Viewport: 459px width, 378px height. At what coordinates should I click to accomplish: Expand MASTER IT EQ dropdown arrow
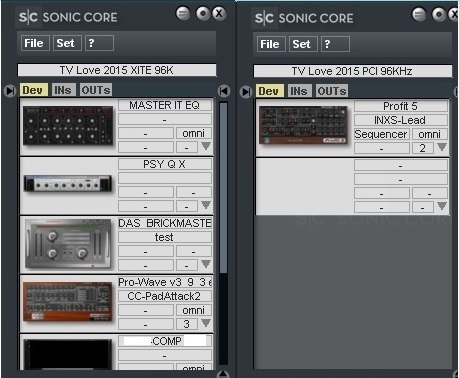(206, 146)
